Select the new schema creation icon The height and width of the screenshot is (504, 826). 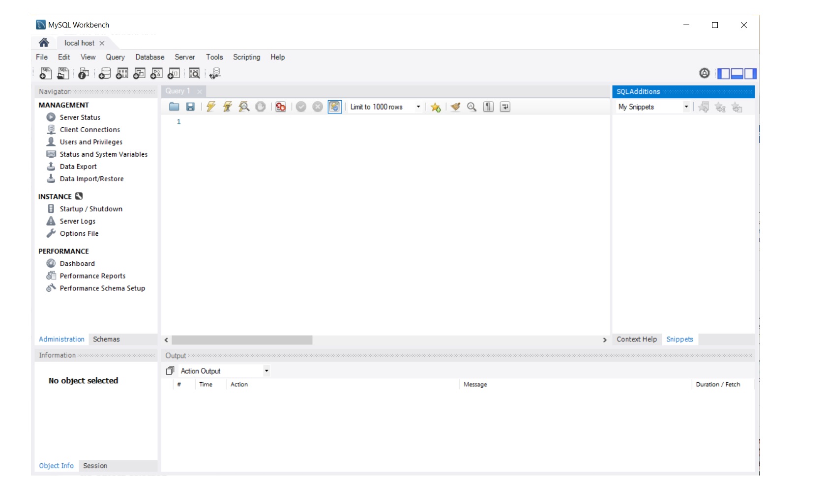click(x=105, y=73)
